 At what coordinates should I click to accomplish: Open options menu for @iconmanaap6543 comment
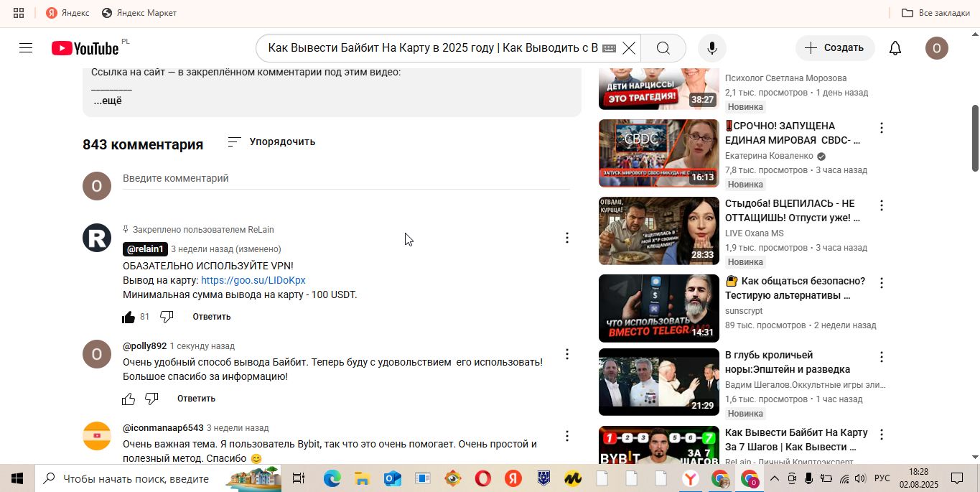click(566, 436)
